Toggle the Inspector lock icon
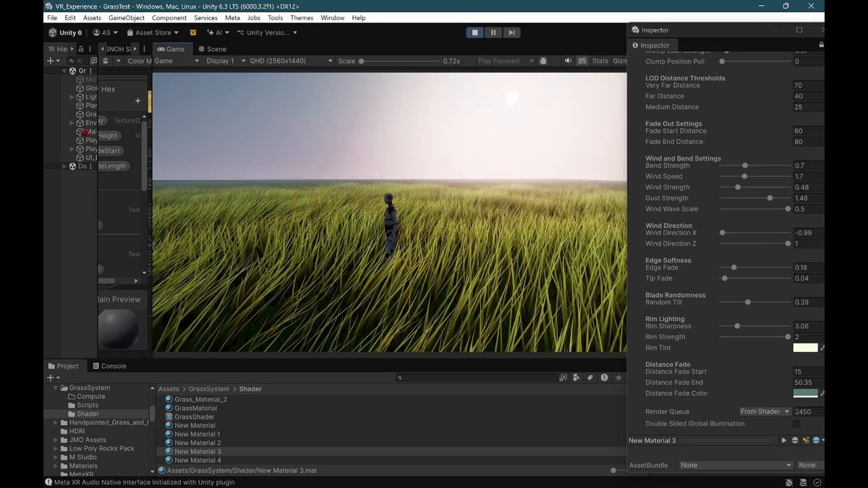The height and width of the screenshot is (488, 868). 821,45
